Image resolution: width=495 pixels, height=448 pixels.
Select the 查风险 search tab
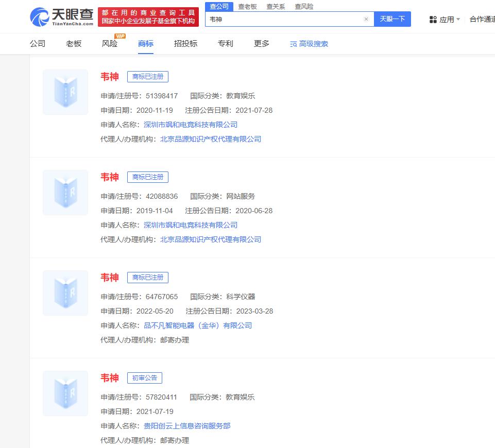304,7
